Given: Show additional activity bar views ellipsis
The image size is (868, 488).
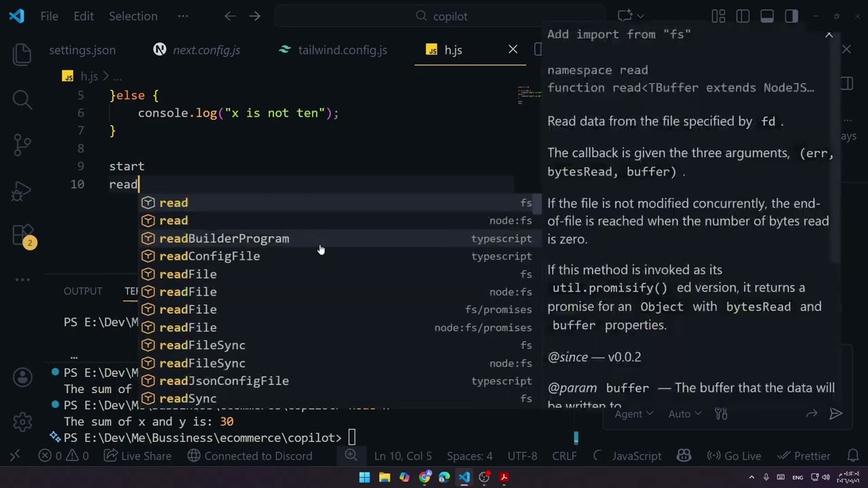Looking at the screenshot, I should click(x=22, y=279).
